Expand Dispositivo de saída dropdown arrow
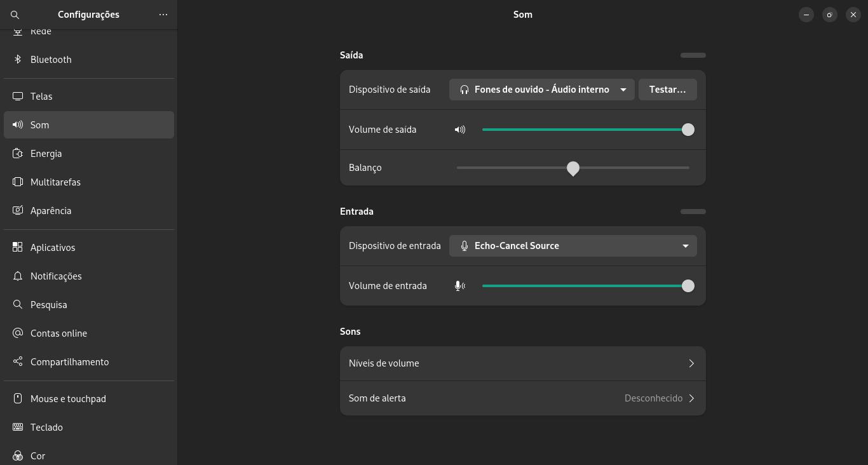This screenshot has width=868, height=465. point(623,90)
